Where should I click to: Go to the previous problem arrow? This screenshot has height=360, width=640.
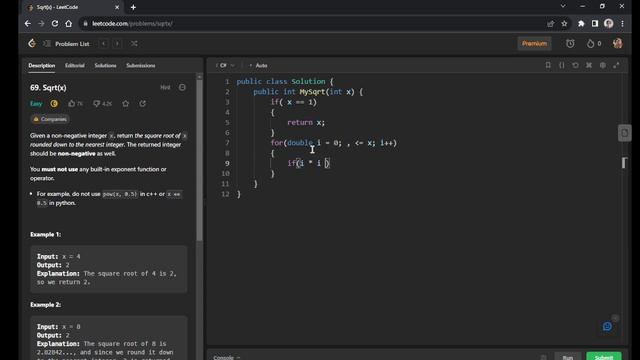(104, 43)
